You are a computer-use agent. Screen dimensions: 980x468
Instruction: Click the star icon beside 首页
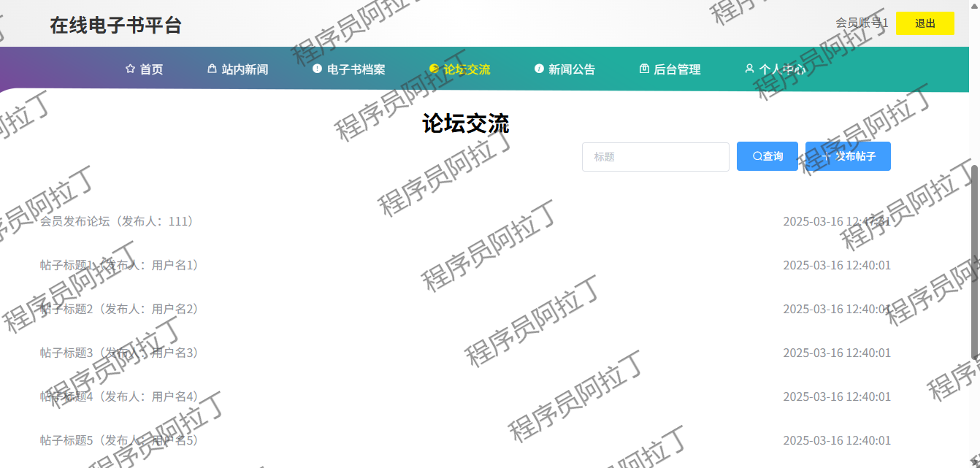coord(131,69)
